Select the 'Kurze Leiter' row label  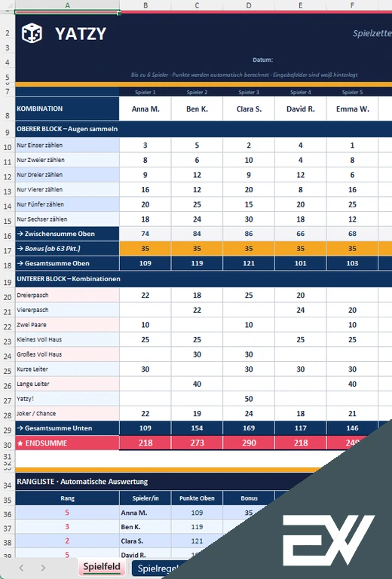pos(67,369)
